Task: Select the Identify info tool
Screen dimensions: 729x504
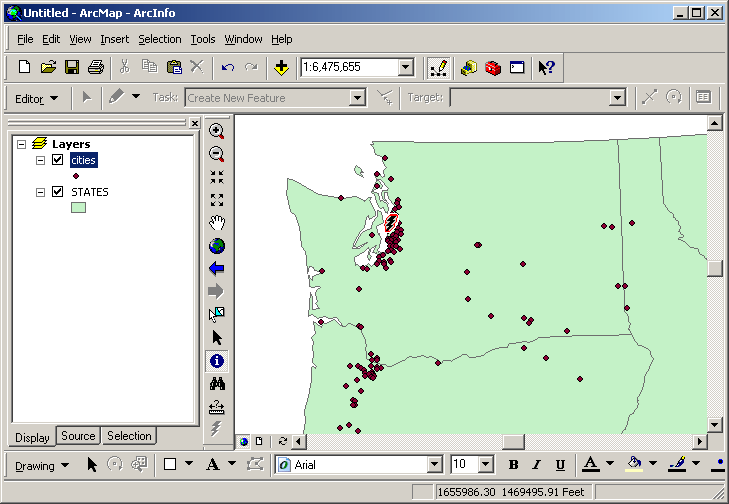Action: [216, 360]
